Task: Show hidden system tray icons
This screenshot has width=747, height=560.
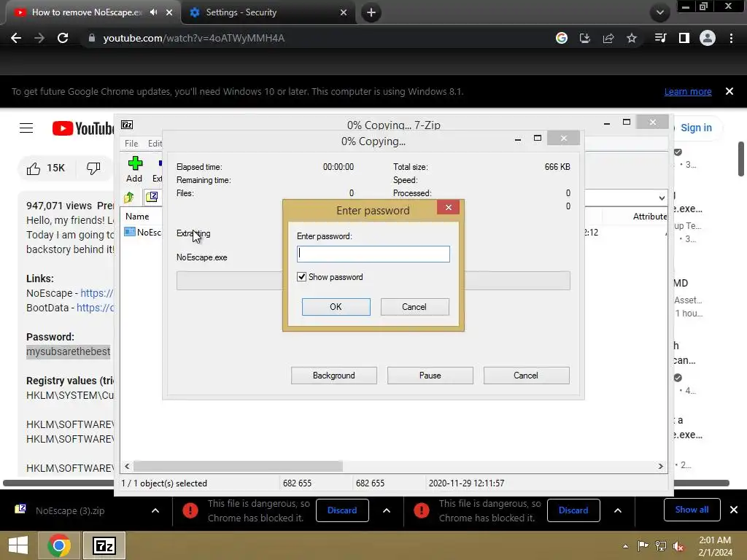Action: pyautogui.click(x=625, y=546)
